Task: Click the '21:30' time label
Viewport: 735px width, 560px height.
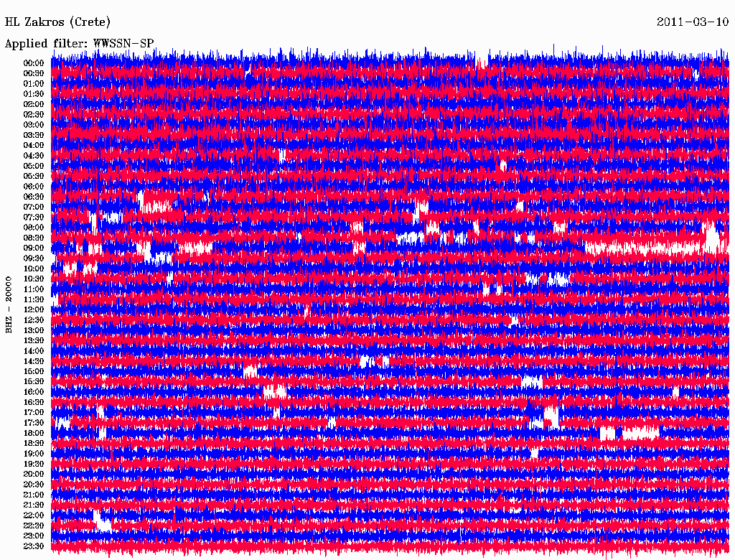Action: [34, 505]
